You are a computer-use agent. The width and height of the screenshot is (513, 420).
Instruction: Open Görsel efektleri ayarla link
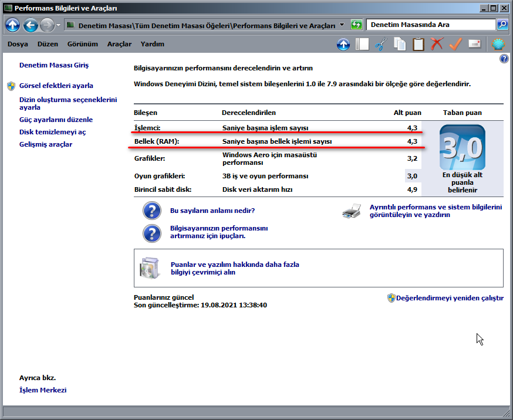[x=56, y=86]
